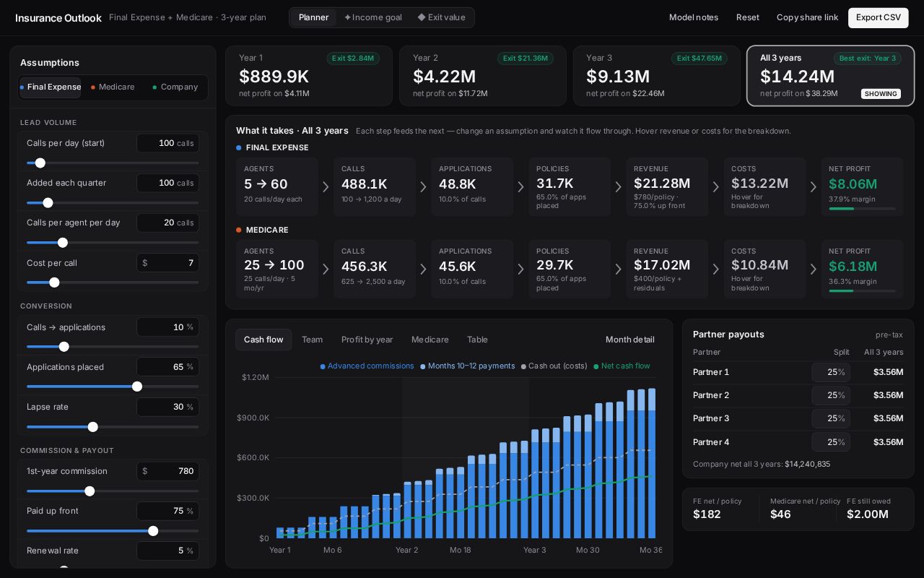Click the Medicare revenue $17.02M card
Image resolution: width=924 pixels, height=578 pixels.
pos(667,269)
